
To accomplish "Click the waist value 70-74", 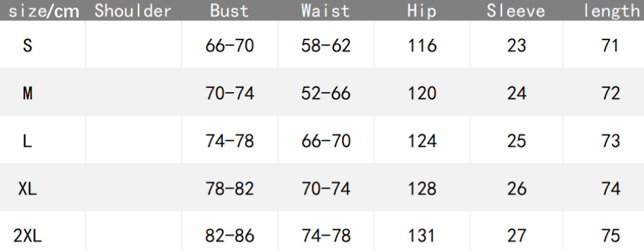I will tap(325, 189).
